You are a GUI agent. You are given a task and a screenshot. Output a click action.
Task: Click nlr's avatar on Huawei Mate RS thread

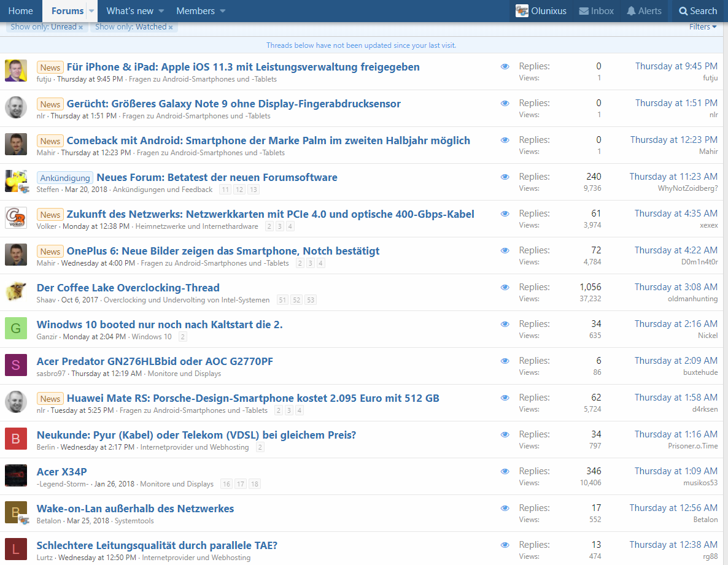(x=16, y=402)
